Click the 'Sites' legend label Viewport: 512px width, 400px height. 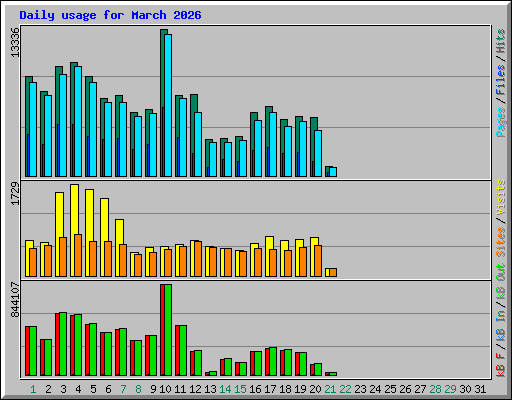(501, 242)
